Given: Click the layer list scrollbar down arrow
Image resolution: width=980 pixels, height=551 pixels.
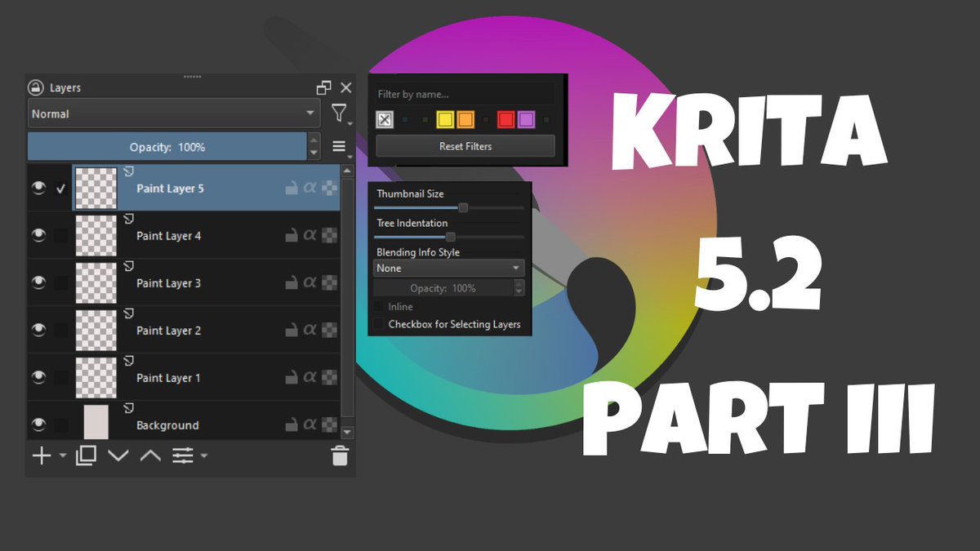Looking at the screenshot, I should point(347,432).
